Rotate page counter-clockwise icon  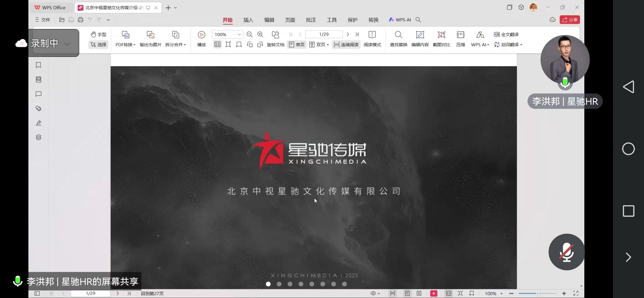250,44
